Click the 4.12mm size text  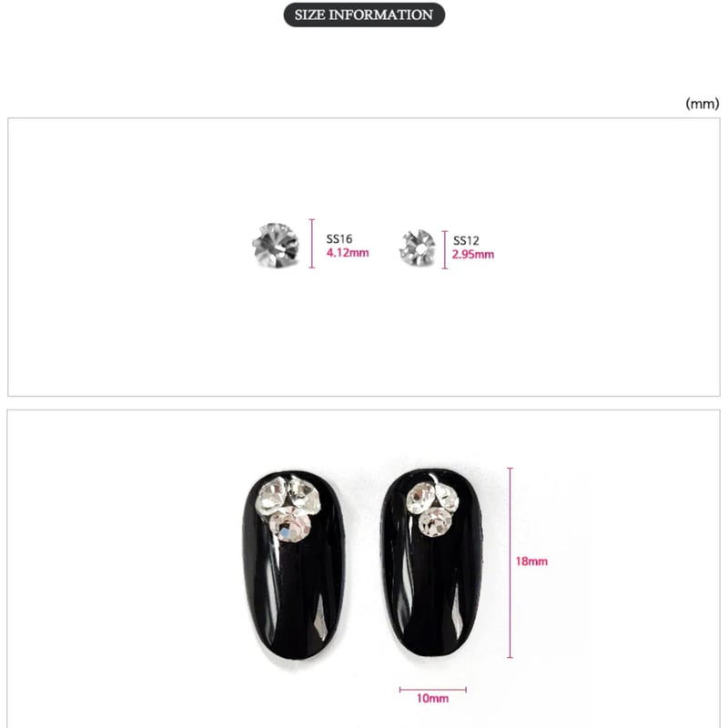[348, 253]
